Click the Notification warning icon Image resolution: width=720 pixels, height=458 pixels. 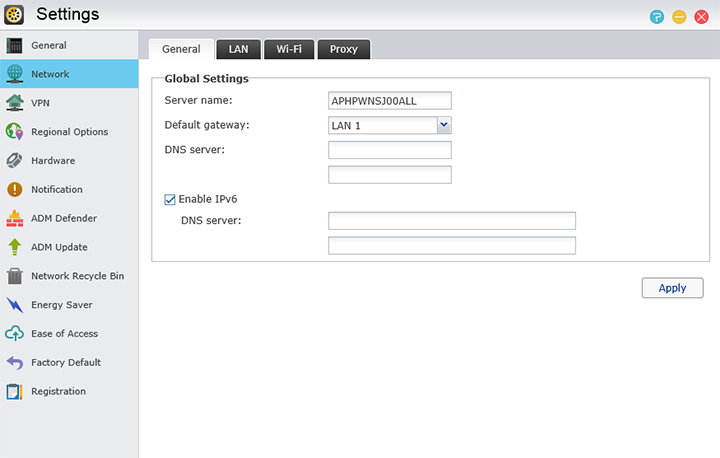pyautogui.click(x=15, y=190)
